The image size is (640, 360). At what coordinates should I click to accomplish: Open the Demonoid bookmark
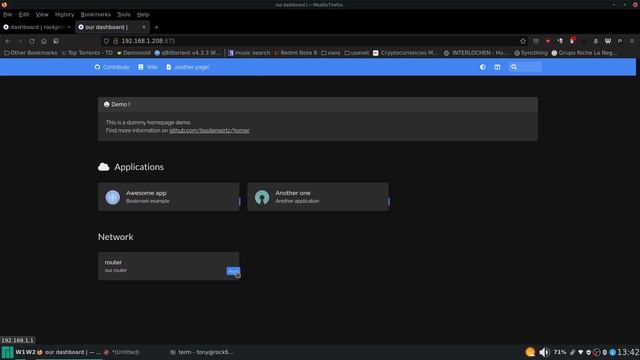click(133, 53)
